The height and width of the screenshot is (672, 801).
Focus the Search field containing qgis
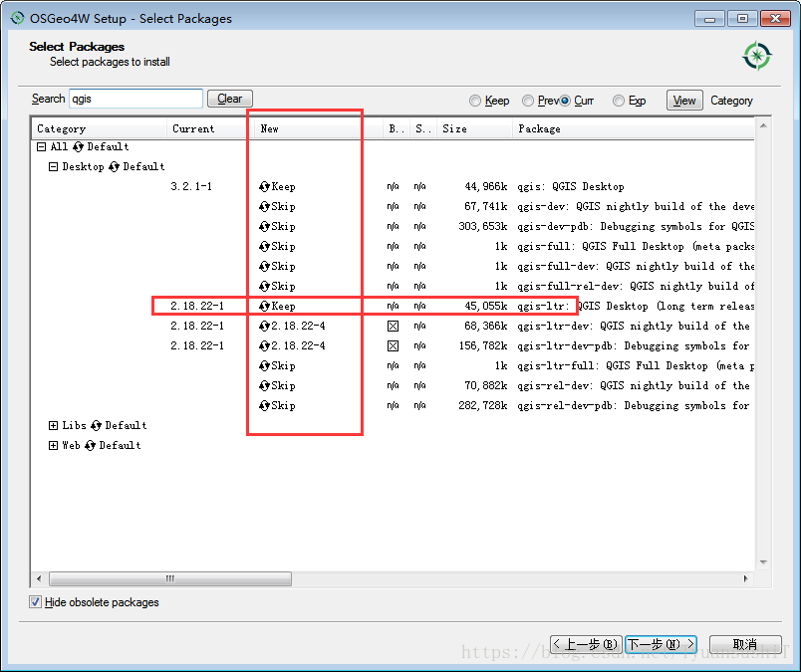[135, 99]
